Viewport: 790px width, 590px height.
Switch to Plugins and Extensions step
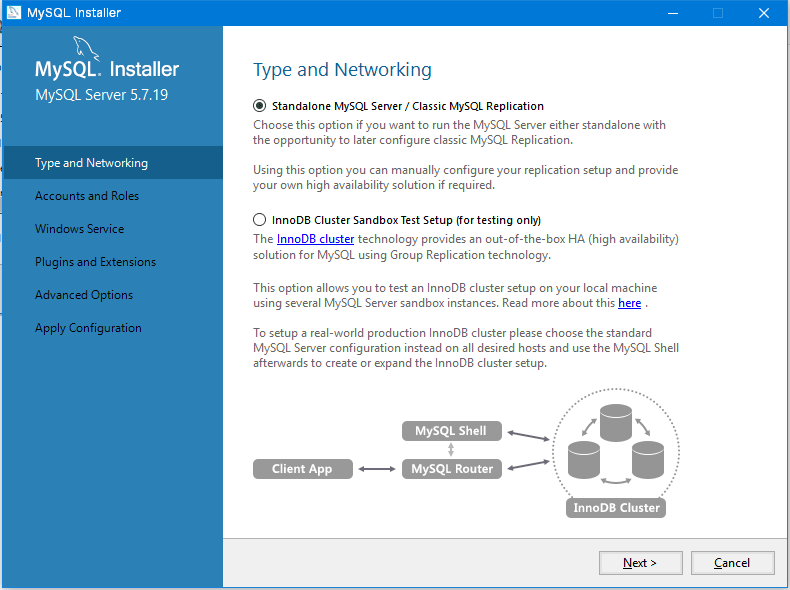pyautogui.click(x=95, y=262)
